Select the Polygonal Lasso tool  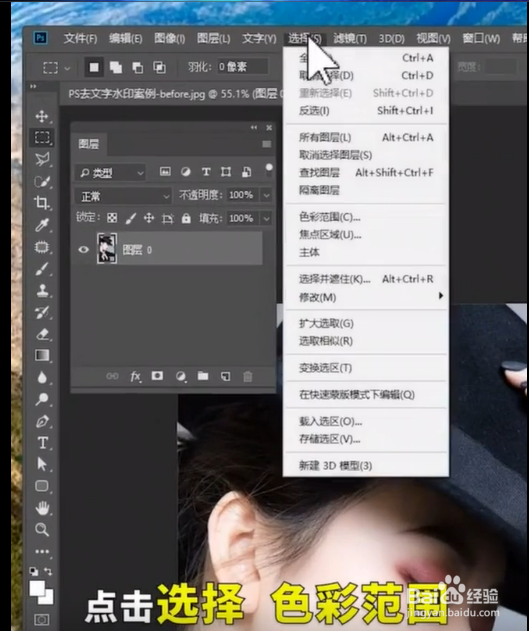tap(42, 159)
